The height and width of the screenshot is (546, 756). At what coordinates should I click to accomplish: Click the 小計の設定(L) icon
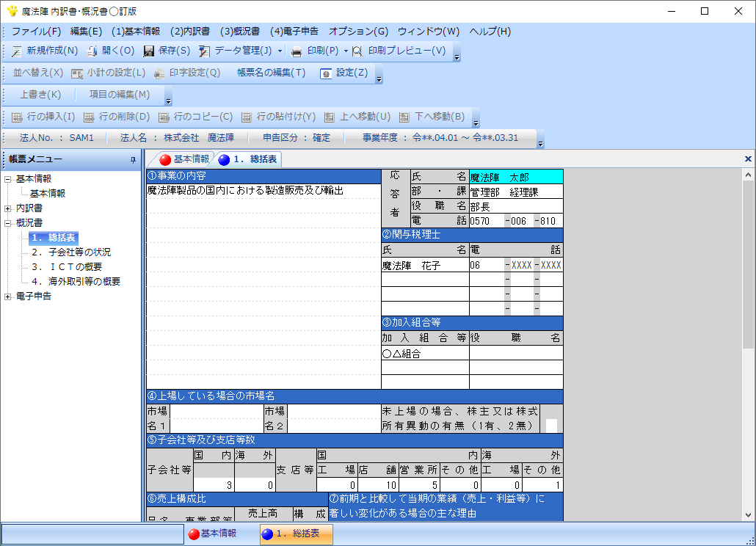76,73
